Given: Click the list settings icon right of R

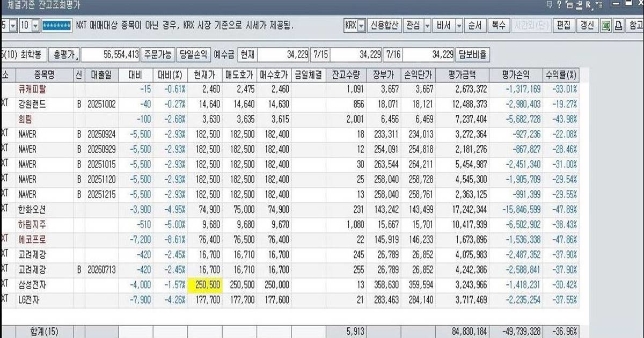Looking at the screenshot, I should [598, 5].
